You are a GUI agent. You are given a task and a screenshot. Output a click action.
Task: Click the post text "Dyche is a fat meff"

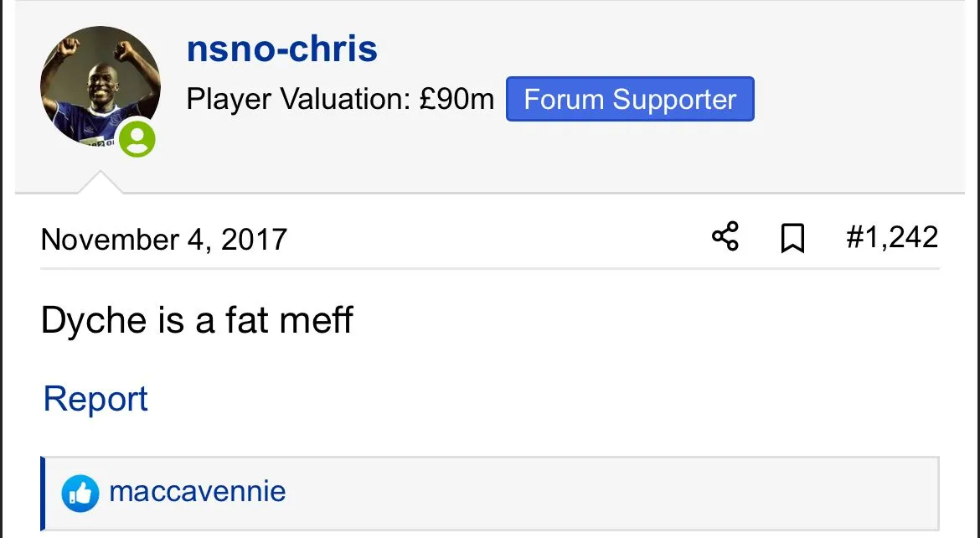[x=198, y=320]
